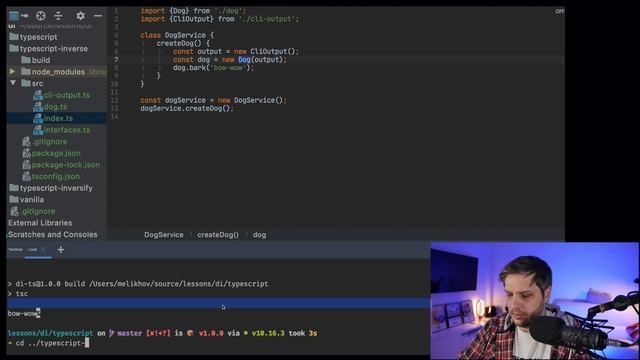This screenshot has height=360, width=640.
Task: Open interfaces.ts file
Action: tap(67, 130)
